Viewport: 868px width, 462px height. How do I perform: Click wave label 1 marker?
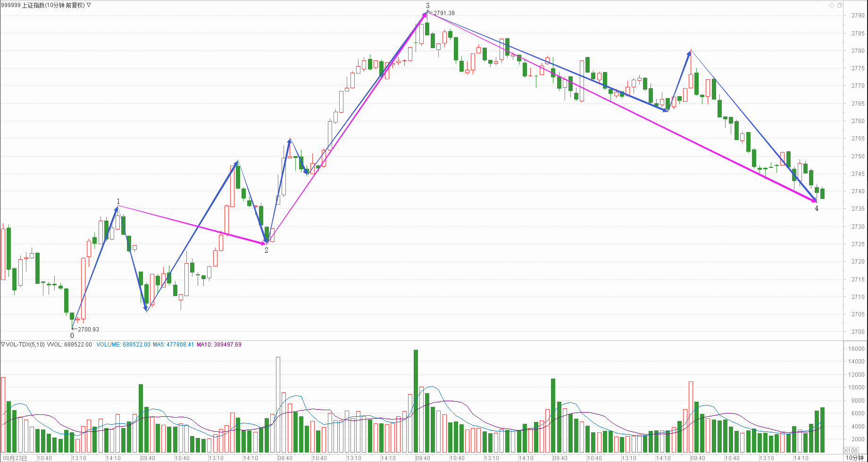click(x=118, y=201)
